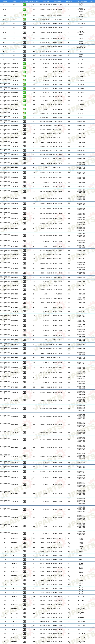Click production years '09.2008 -> 05.2014'
Screen dimensions: 95x644
46,59
